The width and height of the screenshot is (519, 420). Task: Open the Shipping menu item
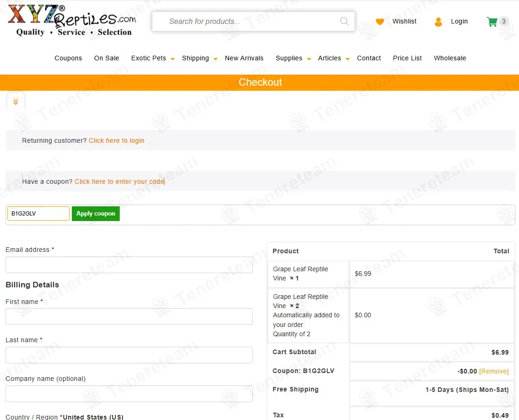195,58
